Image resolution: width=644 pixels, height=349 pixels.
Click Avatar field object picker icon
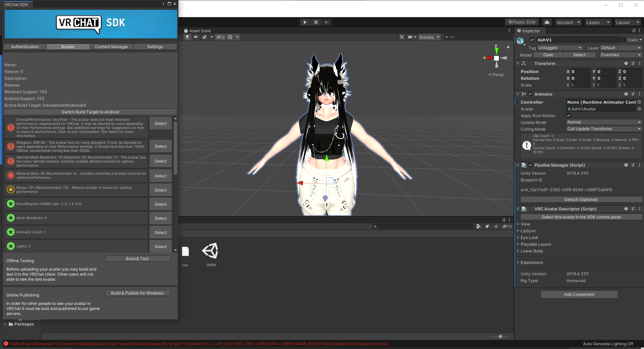click(639, 109)
